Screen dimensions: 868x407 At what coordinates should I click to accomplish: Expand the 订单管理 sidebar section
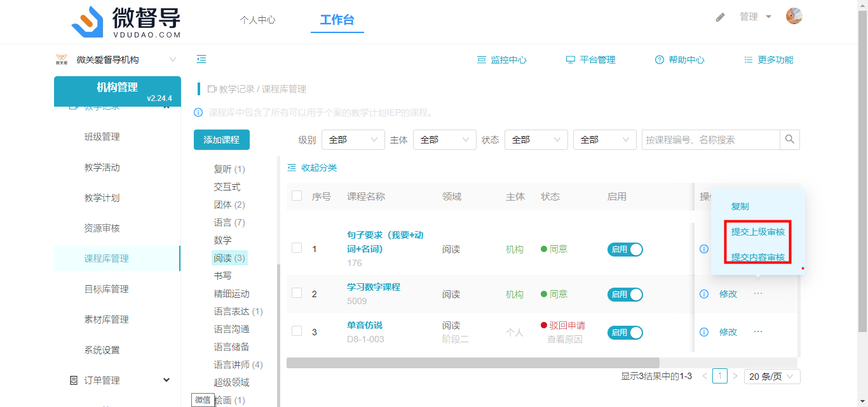click(119, 380)
